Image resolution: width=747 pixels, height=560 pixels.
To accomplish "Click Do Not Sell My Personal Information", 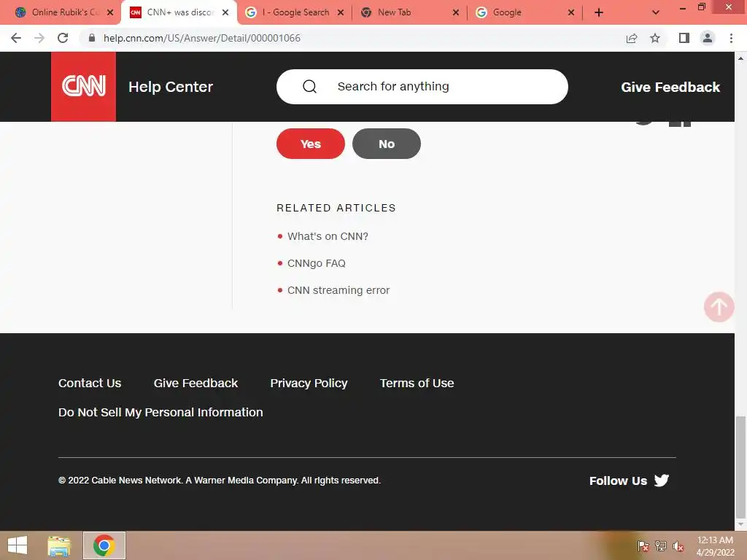I will click(160, 412).
